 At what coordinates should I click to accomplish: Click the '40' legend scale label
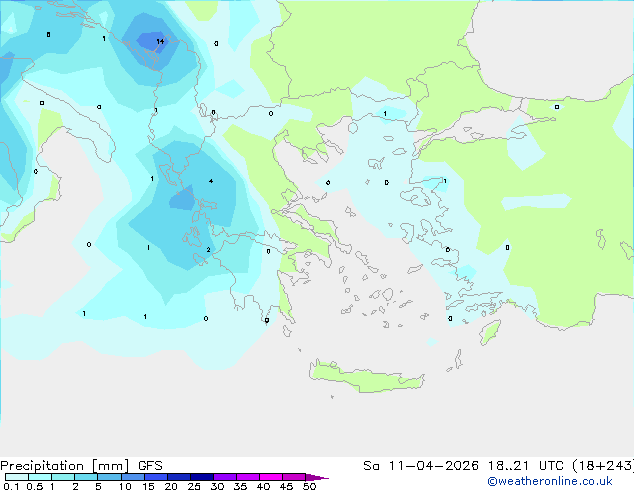[263, 486]
